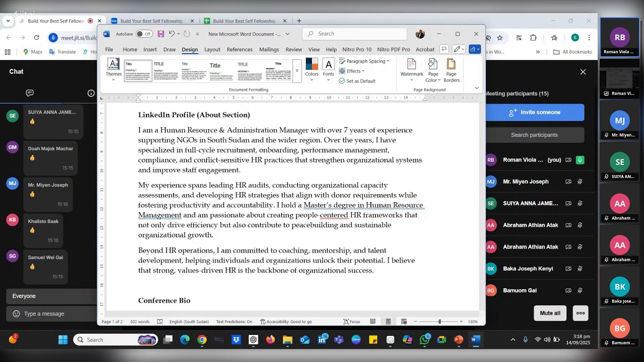Switch to Read Mode view icon

pos(373,322)
